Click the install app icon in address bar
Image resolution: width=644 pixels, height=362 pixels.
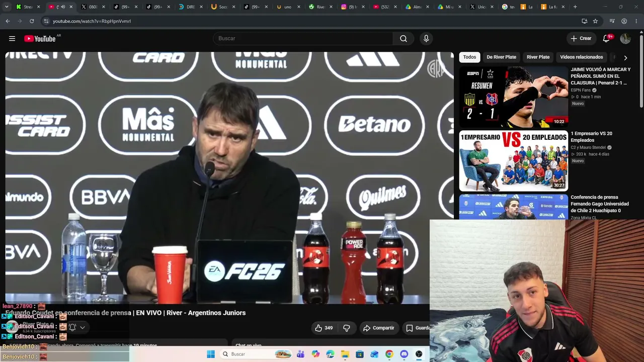click(x=584, y=21)
